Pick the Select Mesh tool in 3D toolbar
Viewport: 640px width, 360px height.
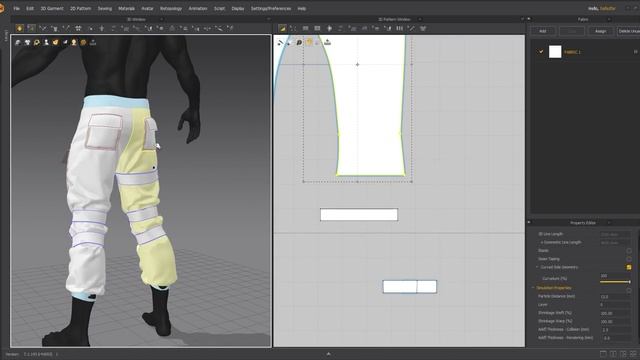click(43, 28)
